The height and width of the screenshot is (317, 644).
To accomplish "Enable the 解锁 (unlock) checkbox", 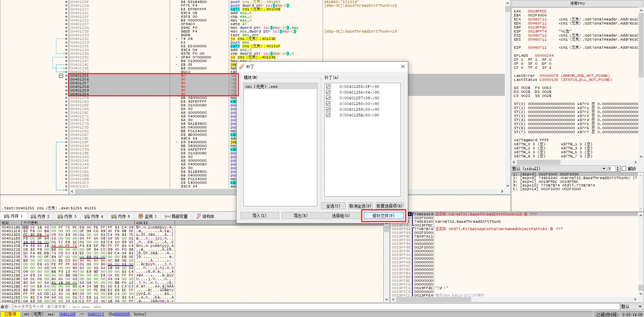I will click(x=624, y=169).
